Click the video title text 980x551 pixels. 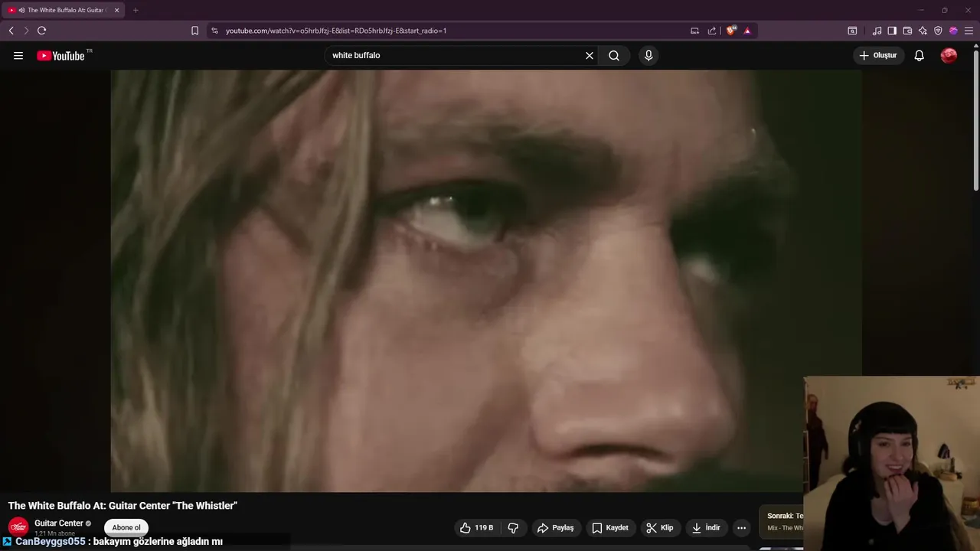[x=122, y=505]
